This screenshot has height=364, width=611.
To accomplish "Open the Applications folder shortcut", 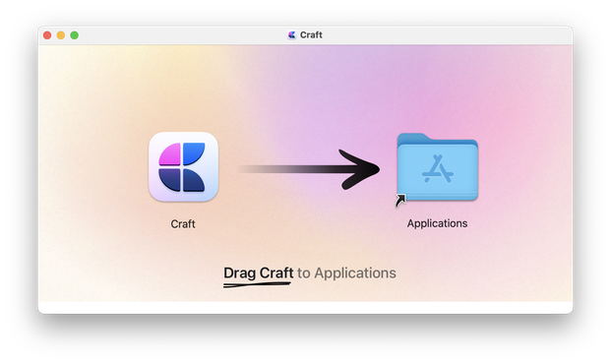I will pyautogui.click(x=437, y=168).
